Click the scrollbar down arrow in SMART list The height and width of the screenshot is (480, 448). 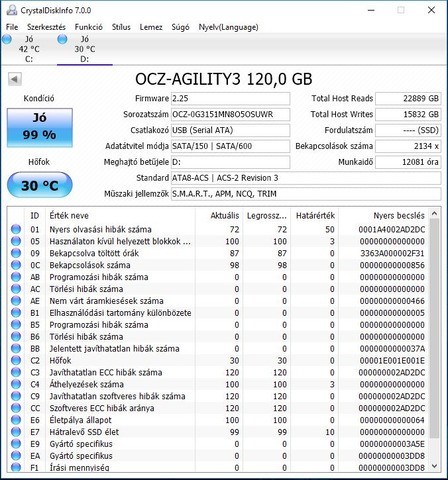(x=434, y=466)
